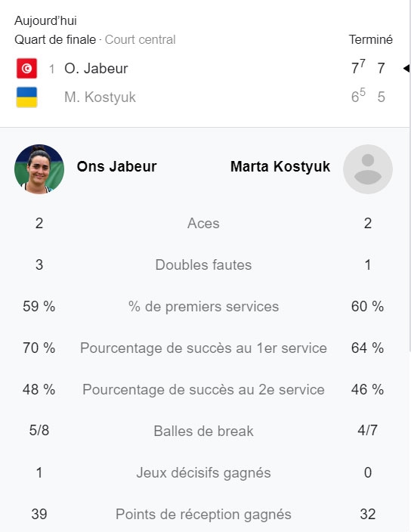Click Pourcentage de succès au 1er service
Viewport: 411px width, 532px height.
tap(203, 348)
